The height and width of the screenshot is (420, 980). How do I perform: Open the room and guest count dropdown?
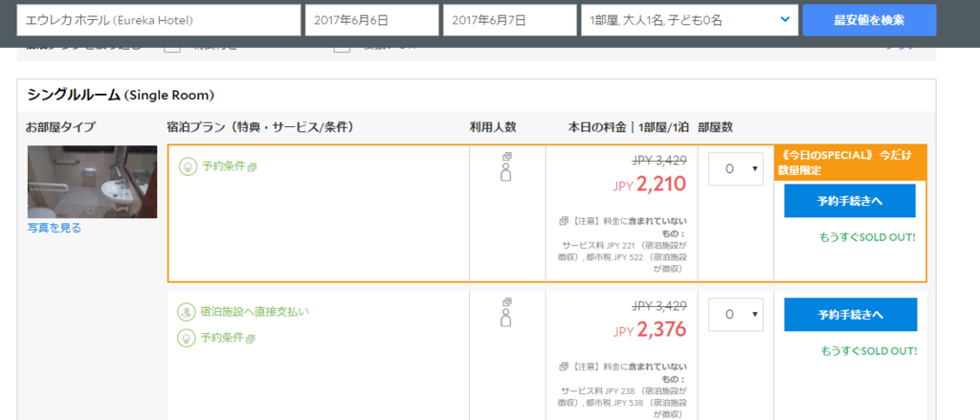689,20
